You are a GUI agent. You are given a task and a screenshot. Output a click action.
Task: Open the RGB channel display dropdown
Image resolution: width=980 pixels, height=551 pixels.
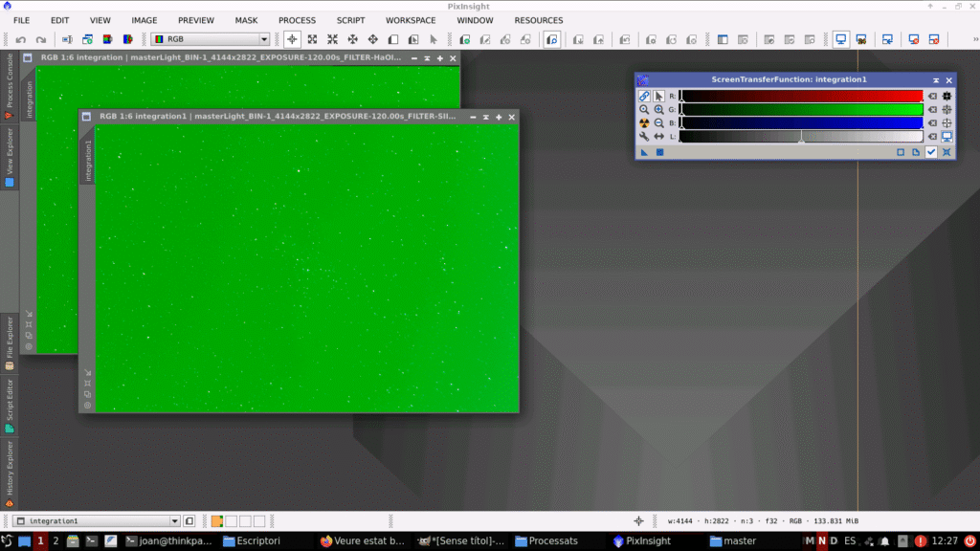click(x=211, y=39)
